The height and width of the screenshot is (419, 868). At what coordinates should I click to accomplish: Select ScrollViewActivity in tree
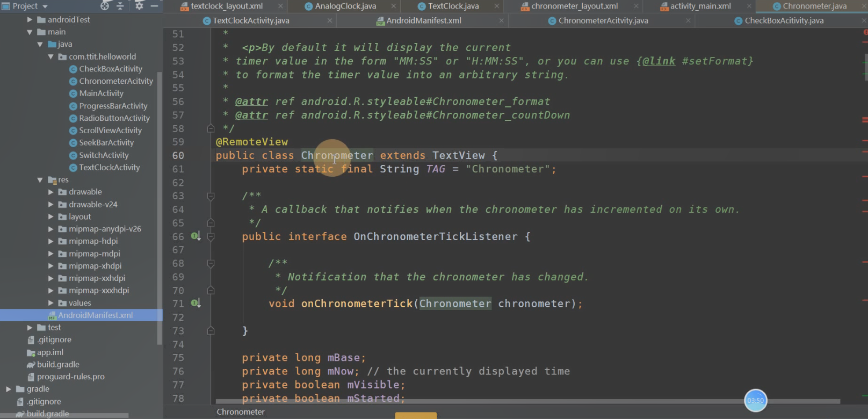(111, 131)
